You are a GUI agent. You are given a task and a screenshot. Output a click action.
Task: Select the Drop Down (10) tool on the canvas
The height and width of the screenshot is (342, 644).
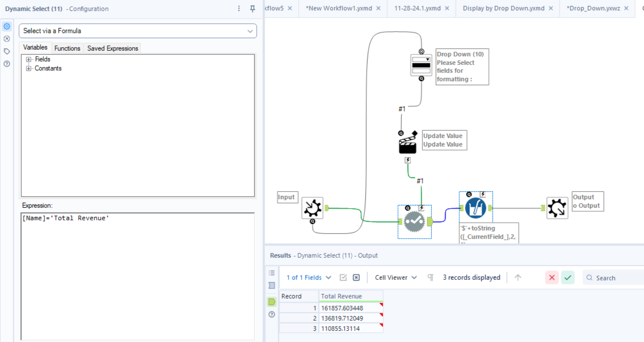tap(421, 65)
